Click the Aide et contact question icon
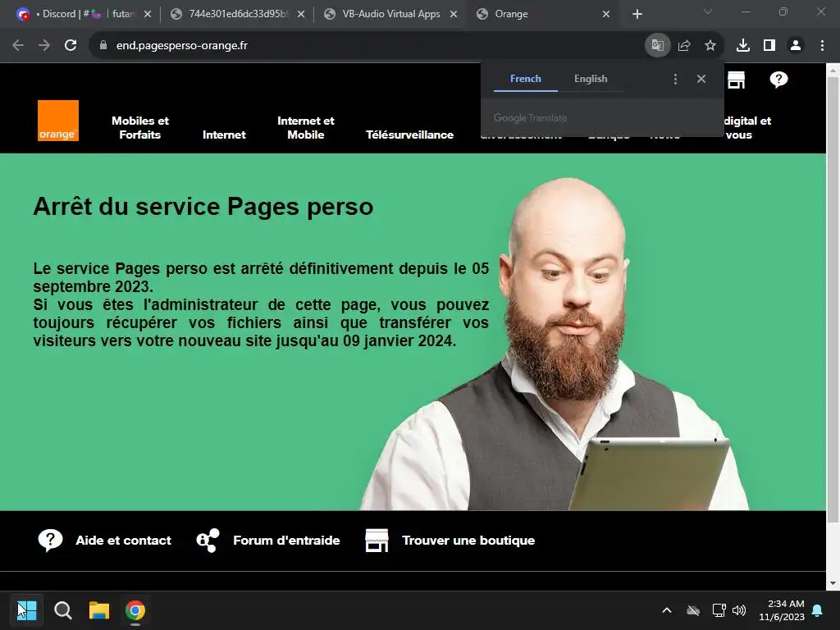This screenshot has height=630, width=840. click(x=50, y=541)
